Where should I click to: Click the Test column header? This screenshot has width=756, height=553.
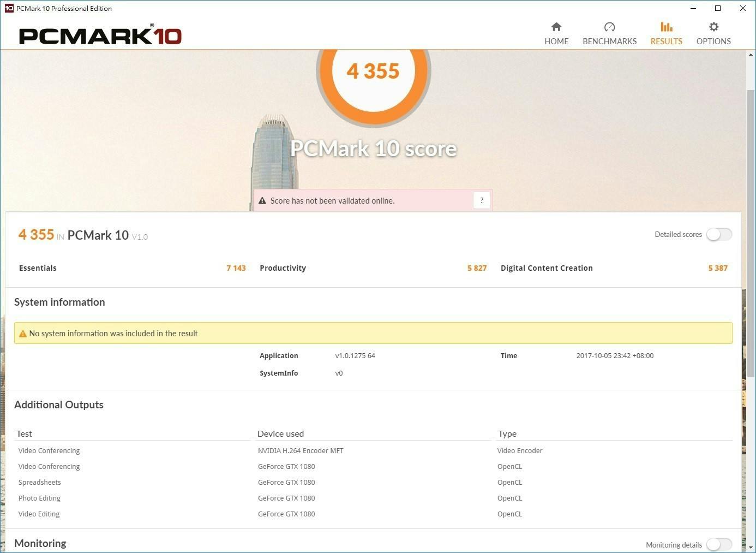24,433
